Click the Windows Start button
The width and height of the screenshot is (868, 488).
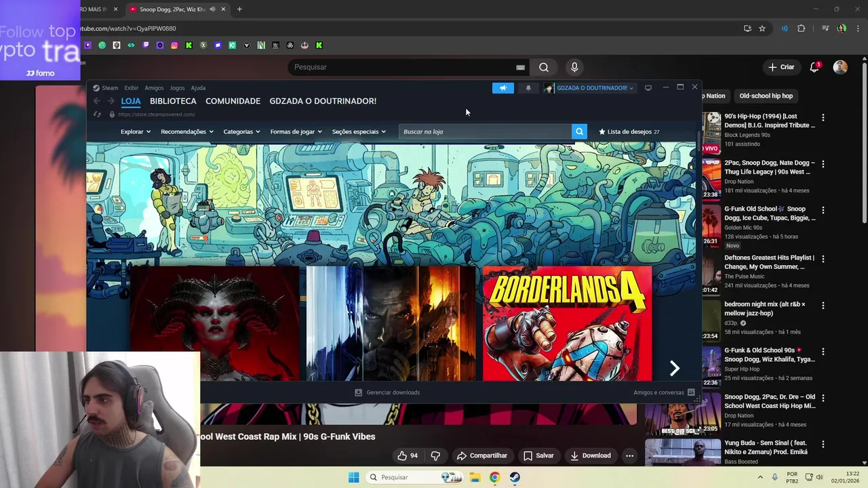coord(354,477)
